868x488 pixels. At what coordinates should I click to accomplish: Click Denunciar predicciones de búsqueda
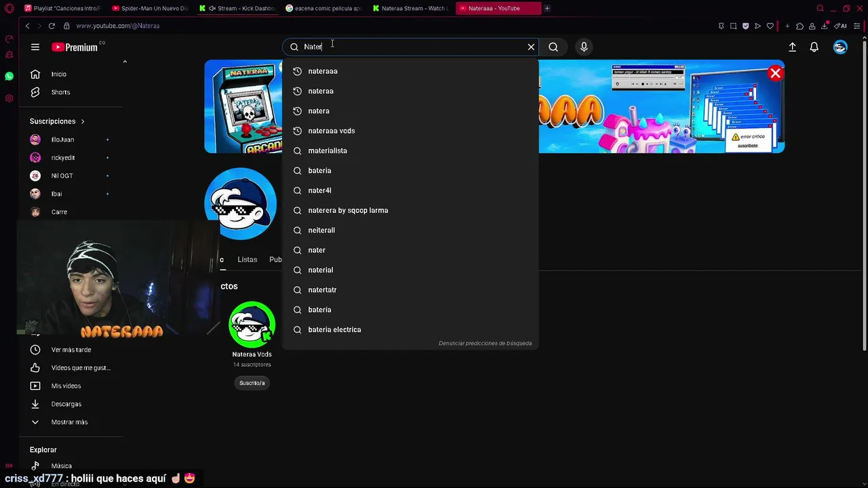(485, 344)
